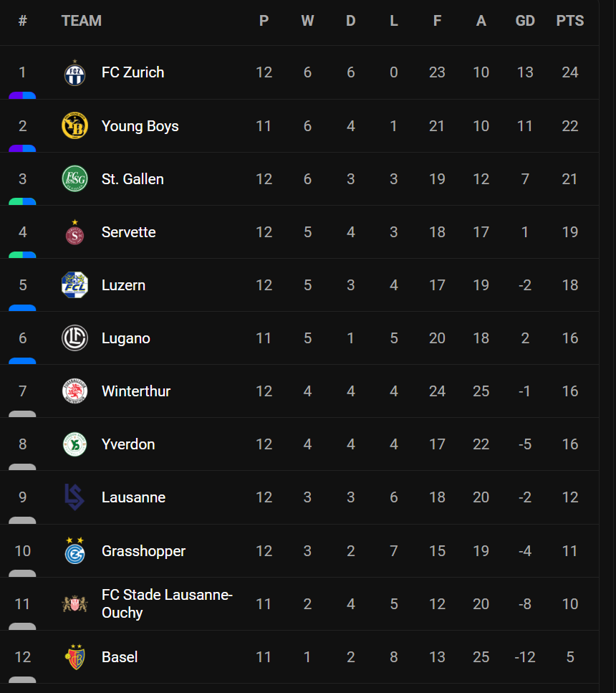Viewport: 616px width, 693px height.
Task: Click the Basel red-blue crest
Action: [x=75, y=656]
